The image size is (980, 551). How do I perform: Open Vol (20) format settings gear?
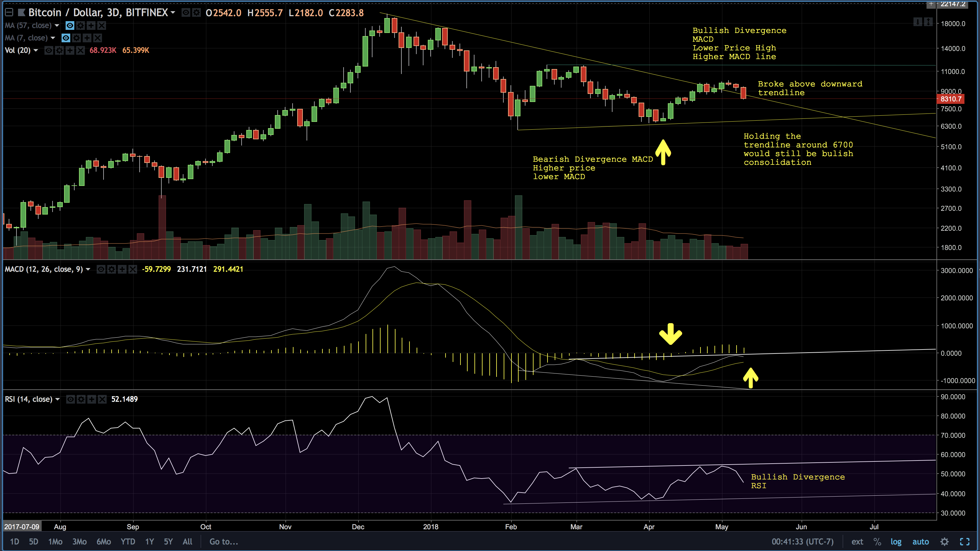click(x=59, y=50)
